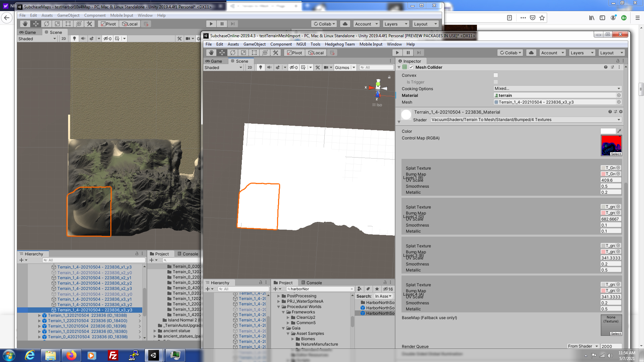The image size is (644, 362).
Task: Open Account dropdown in front Unity window
Action: pyautogui.click(x=552, y=53)
